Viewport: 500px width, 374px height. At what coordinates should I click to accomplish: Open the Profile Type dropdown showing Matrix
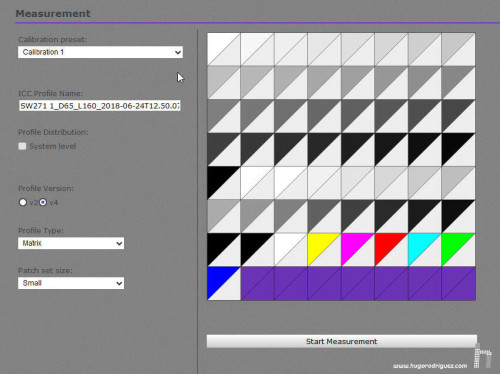pyautogui.click(x=71, y=243)
